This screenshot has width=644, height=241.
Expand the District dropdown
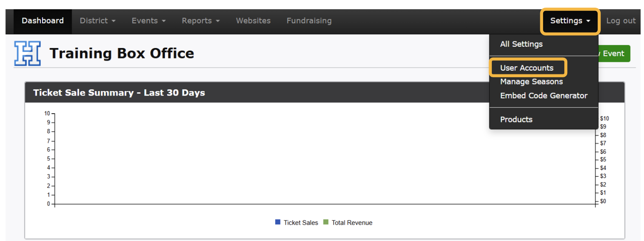coord(98,21)
